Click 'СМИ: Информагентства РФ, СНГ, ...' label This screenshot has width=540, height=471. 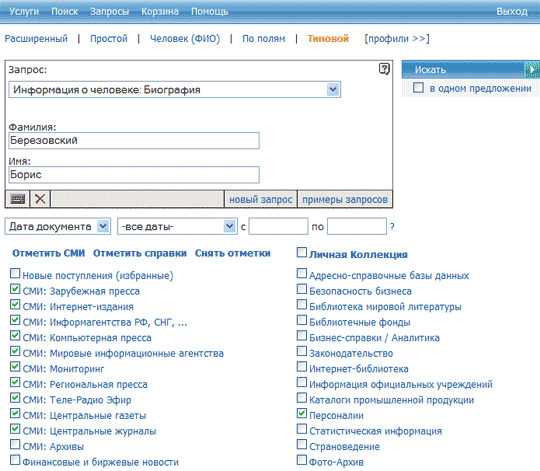[x=105, y=322]
